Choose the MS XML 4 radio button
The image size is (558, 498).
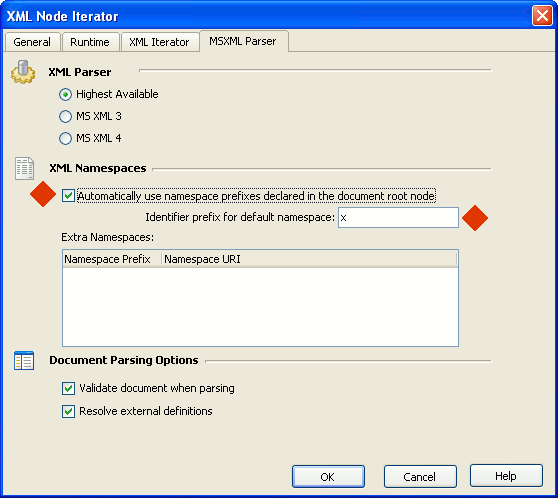[65, 138]
